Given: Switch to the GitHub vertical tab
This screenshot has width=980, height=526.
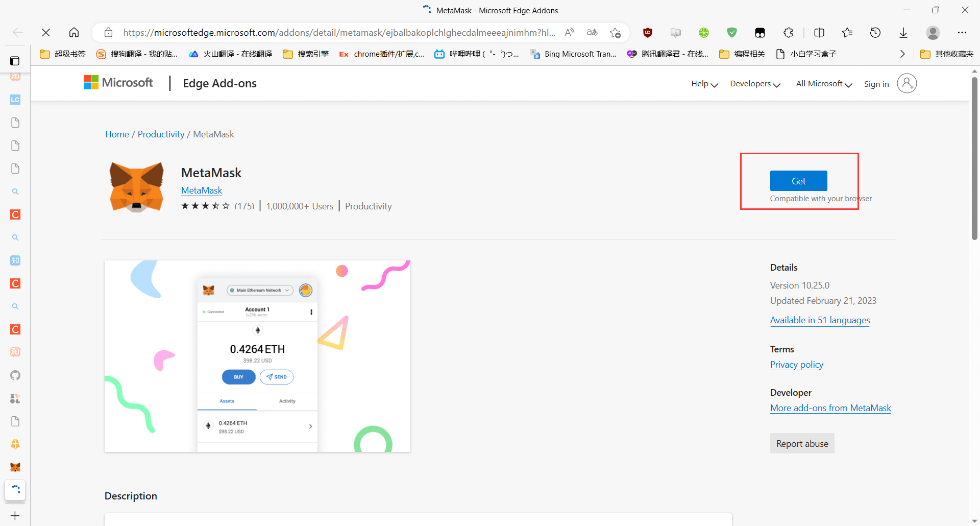Looking at the screenshot, I should 15,375.
